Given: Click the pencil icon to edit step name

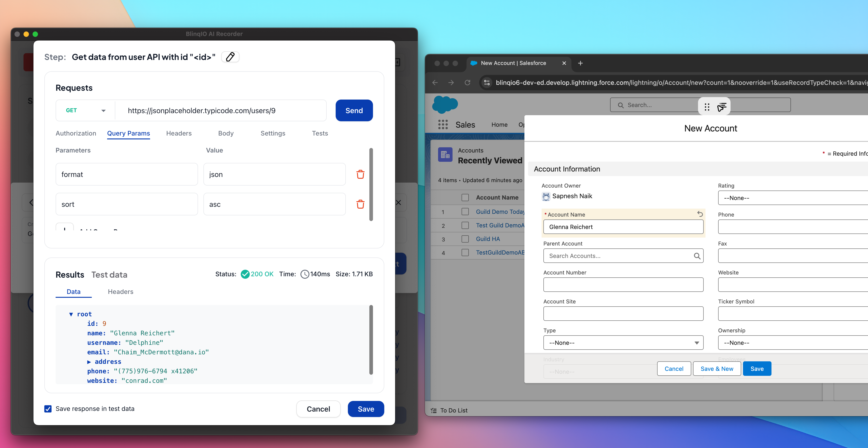Looking at the screenshot, I should 230,57.
